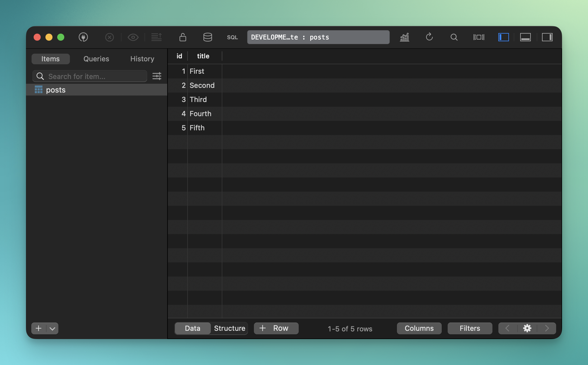Click the database cylinder icon
The height and width of the screenshot is (365, 588).
(208, 37)
